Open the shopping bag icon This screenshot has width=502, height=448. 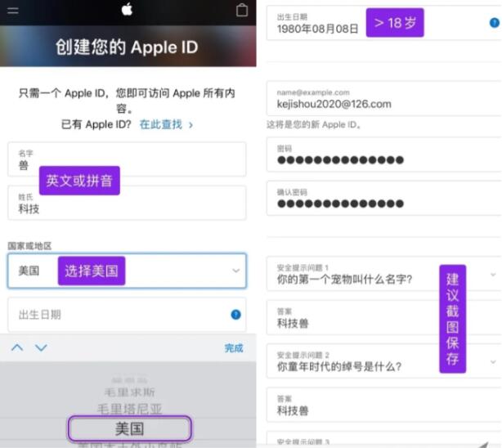242,10
